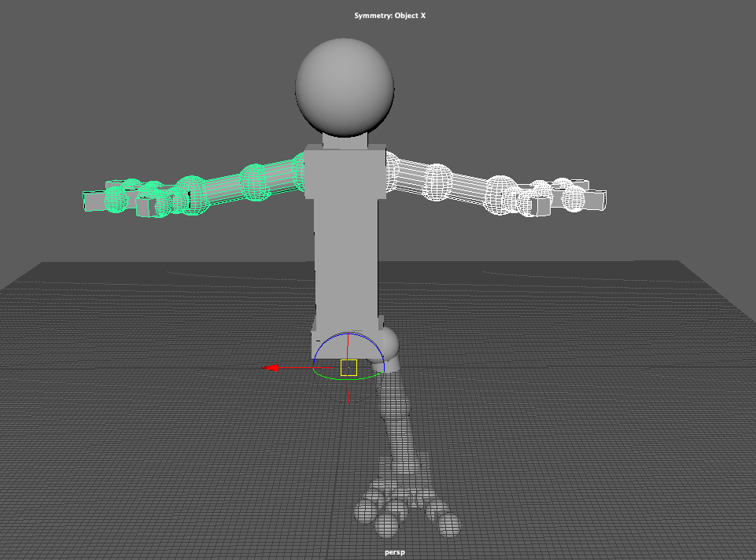The width and height of the screenshot is (756, 560).
Task: Select the green wireframe hand box at far left
Action: [x=95, y=201]
